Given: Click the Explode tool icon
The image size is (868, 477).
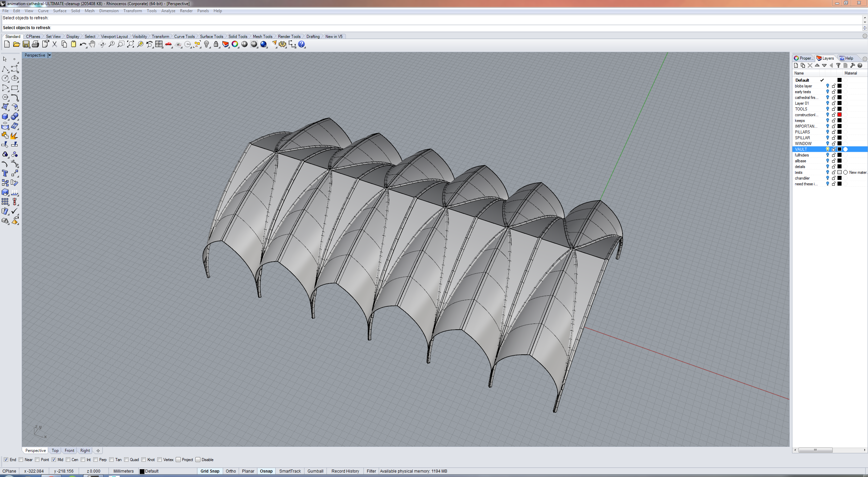Looking at the screenshot, I should [x=15, y=136].
